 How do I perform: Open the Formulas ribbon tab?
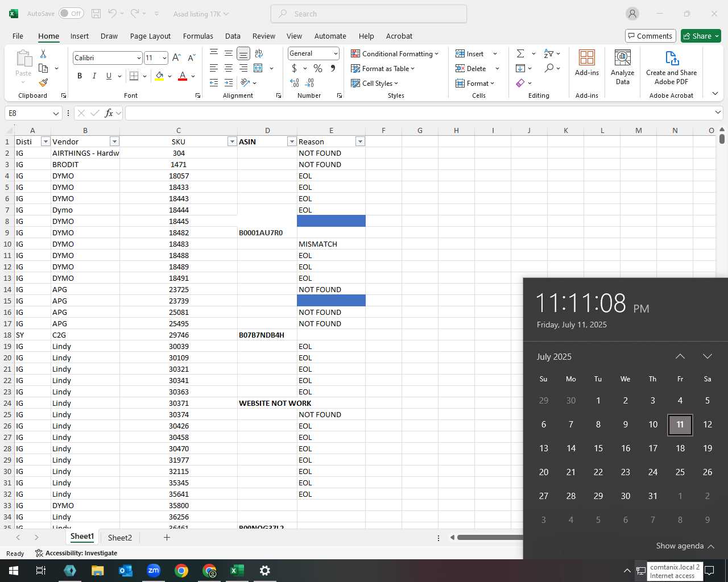198,36
